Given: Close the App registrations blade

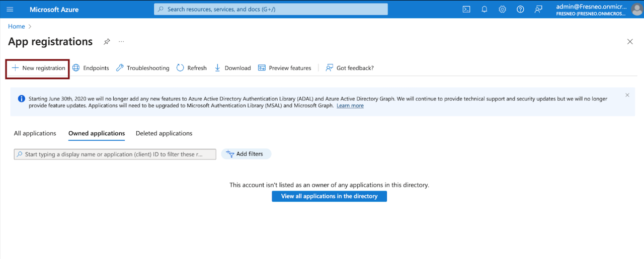Looking at the screenshot, I should click(630, 42).
